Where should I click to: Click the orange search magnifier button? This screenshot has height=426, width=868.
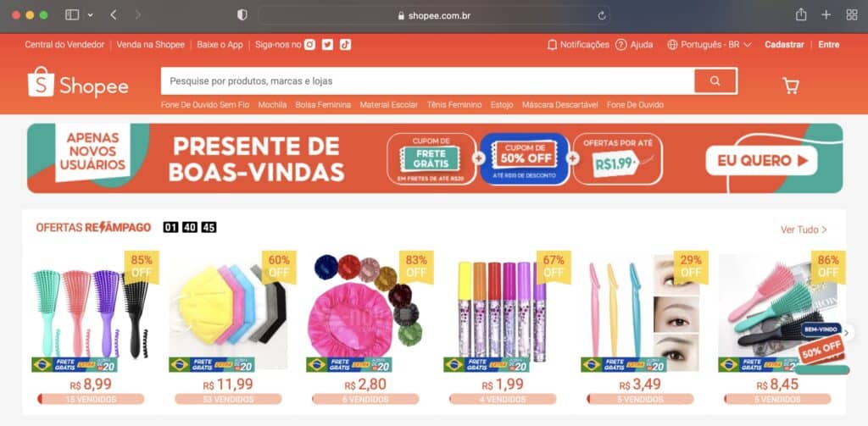[x=715, y=81]
